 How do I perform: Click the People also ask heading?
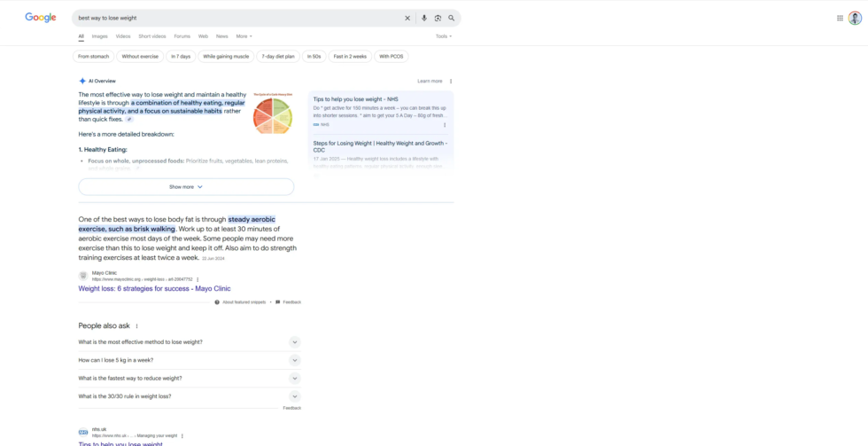tap(105, 326)
